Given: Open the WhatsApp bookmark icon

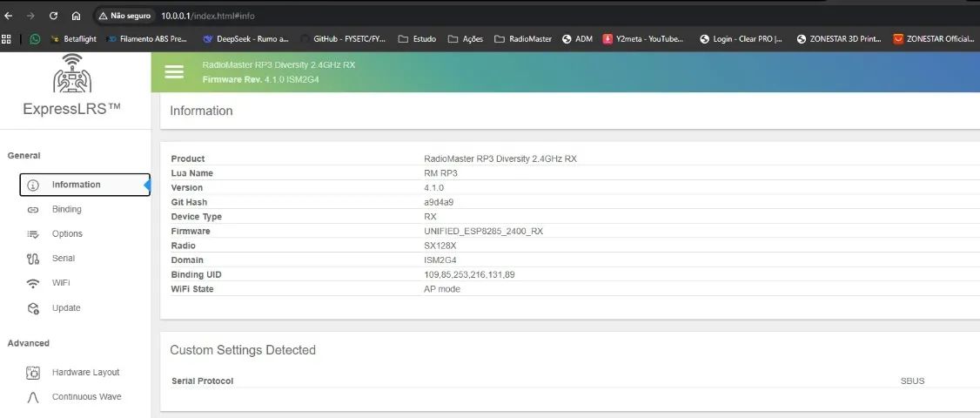Looking at the screenshot, I should coord(35,39).
